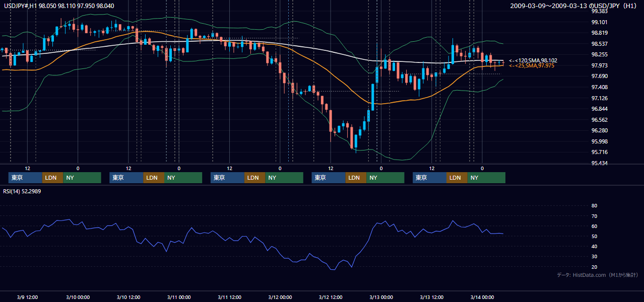The height and width of the screenshot is (302, 644).
Task: Click RSI scale level 30
Action: pyautogui.click(x=594, y=257)
